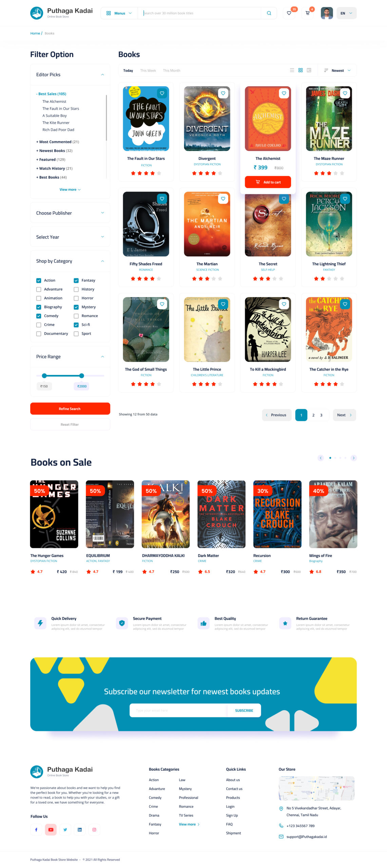Screen dimensions: 387x868
Task: Click the ₹2000 price slider handle
Action: 81,375
